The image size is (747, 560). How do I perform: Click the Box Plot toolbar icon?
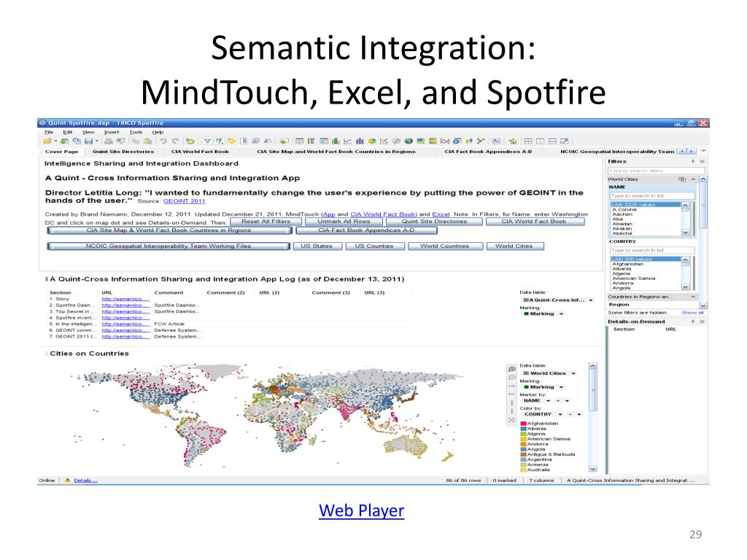(469, 141)
